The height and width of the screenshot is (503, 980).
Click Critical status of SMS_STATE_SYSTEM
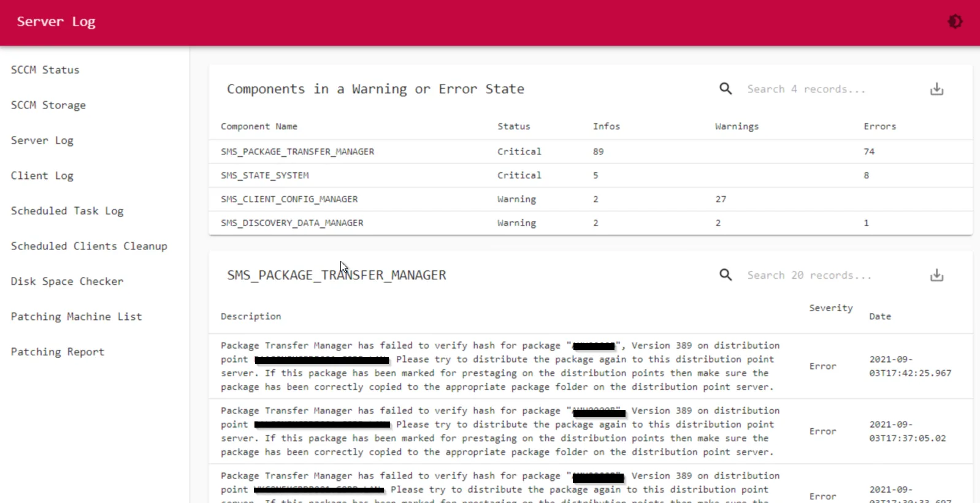(x=519, y=175)
